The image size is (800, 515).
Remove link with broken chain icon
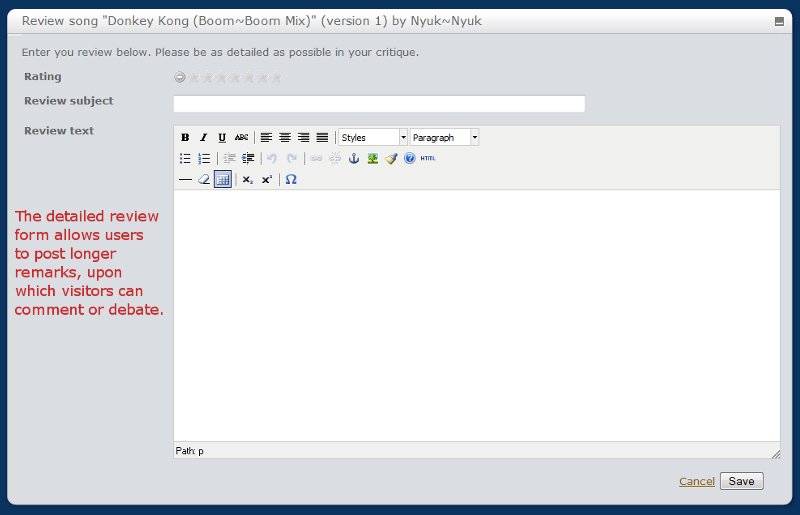click(x=335, y=158)
